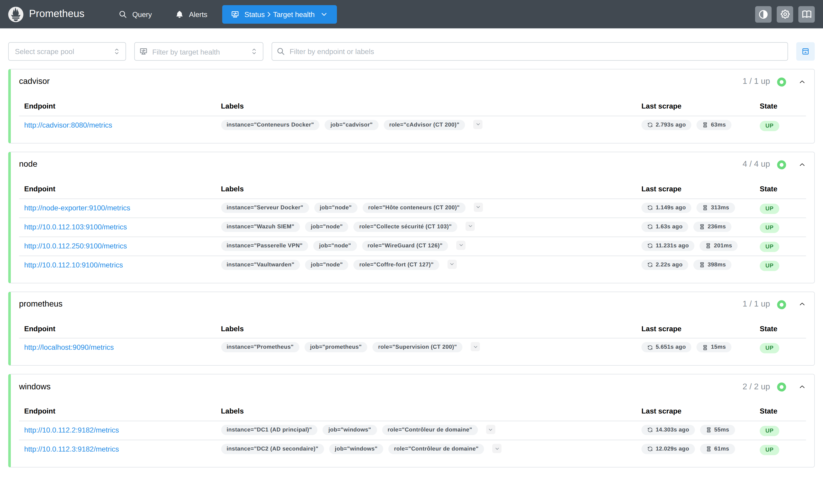Click the instance="Serveur Docker" label chip
Screen dimensions: 823x504
pyautogui.click(x=265, y=208)
